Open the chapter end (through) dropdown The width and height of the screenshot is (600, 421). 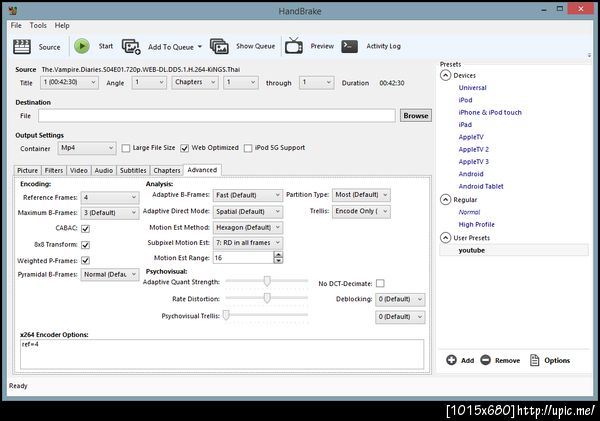point(316,83)
